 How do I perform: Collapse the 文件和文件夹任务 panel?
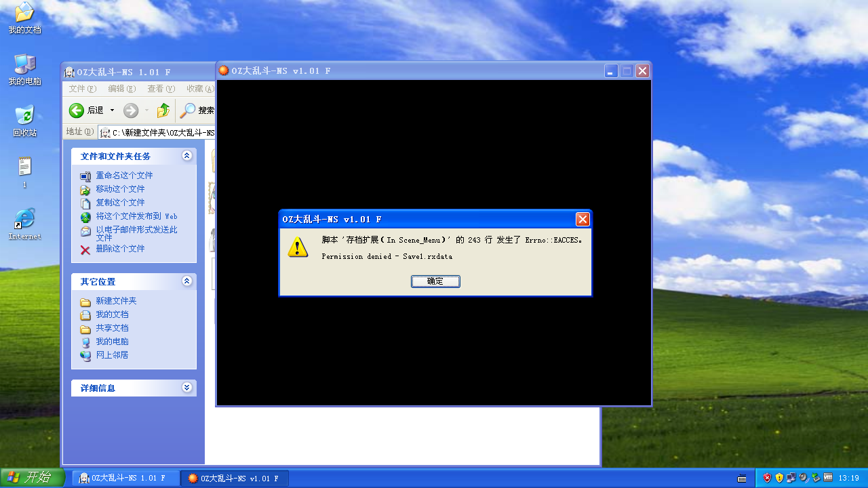click(187, 156)
